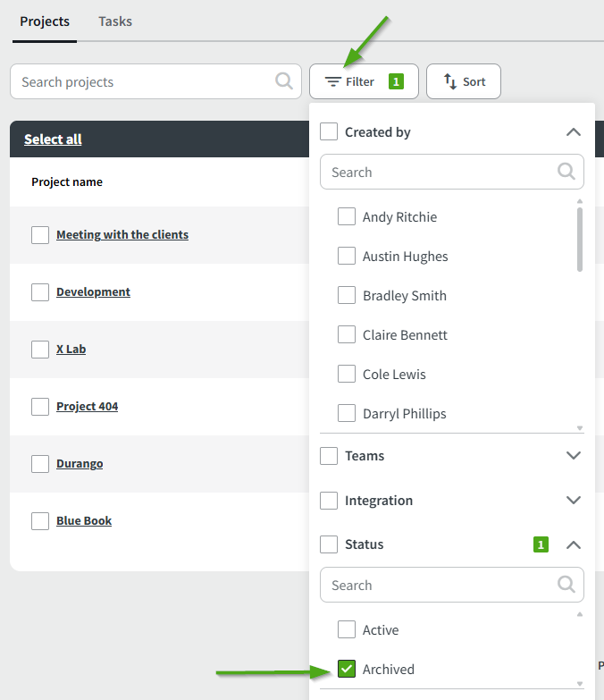Open the Projects tab
This screenshot has width=604, height=700.
point(45,21)
